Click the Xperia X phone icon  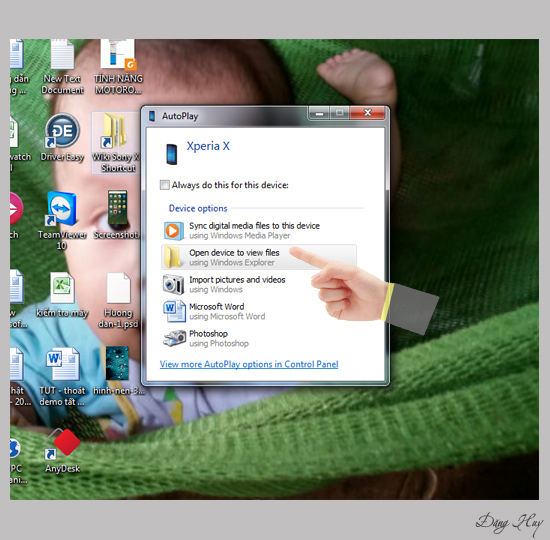click(172, 154)
